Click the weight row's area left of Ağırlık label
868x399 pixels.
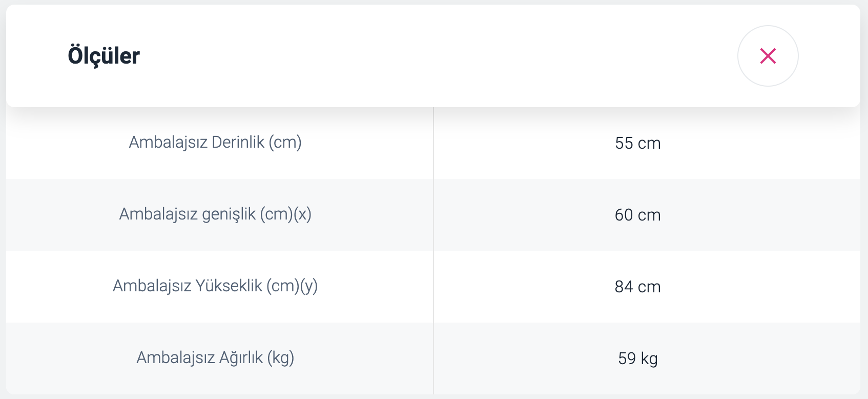71,358
